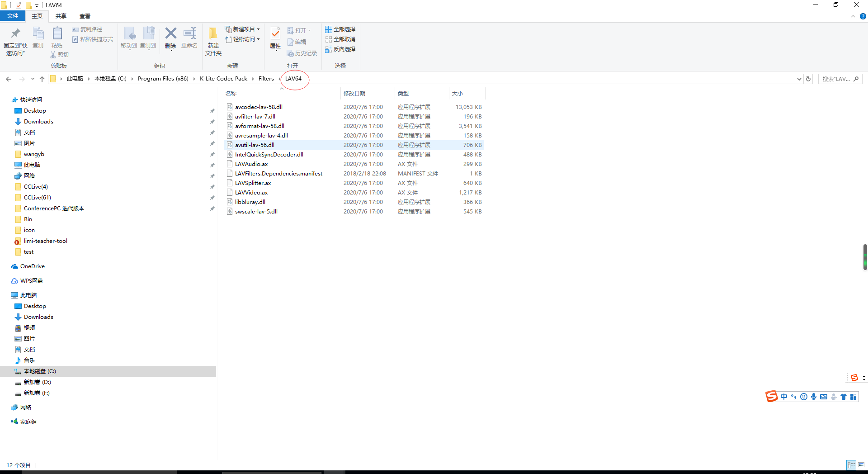Open the 文件 (File) tab
The image size is (868, 474).
click(x=13, y=16)
